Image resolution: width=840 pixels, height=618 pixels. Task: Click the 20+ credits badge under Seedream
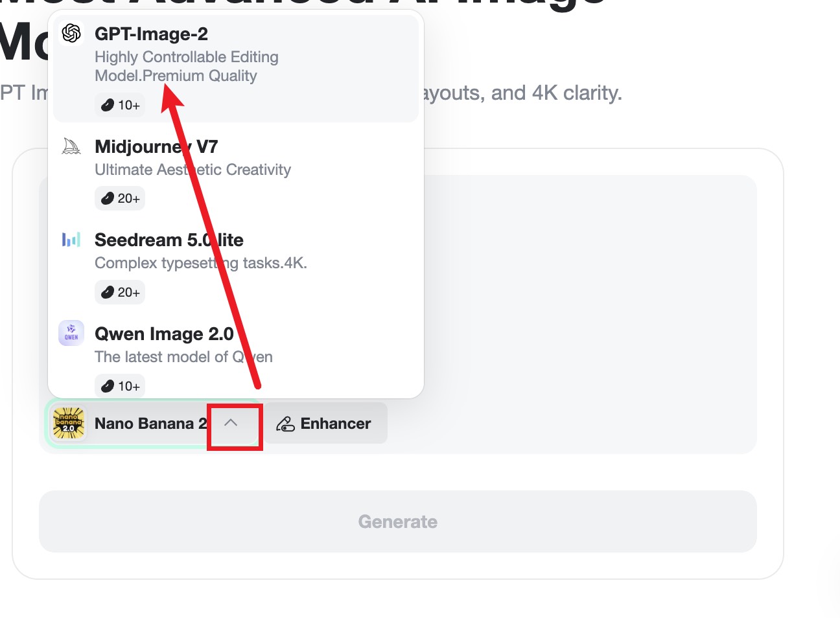pos(120,292)
